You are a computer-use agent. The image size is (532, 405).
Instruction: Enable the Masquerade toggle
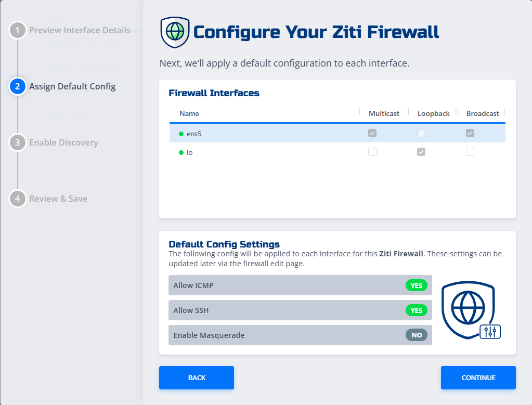point(416,335)
